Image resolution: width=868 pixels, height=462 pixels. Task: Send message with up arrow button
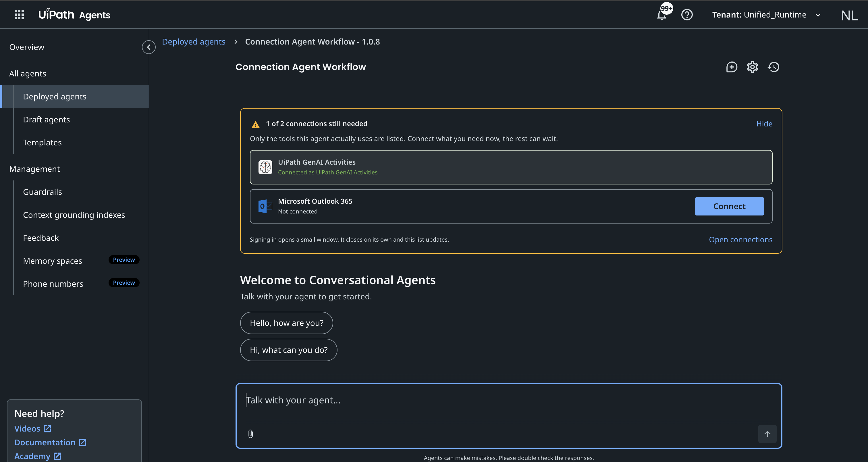point(767,434)
